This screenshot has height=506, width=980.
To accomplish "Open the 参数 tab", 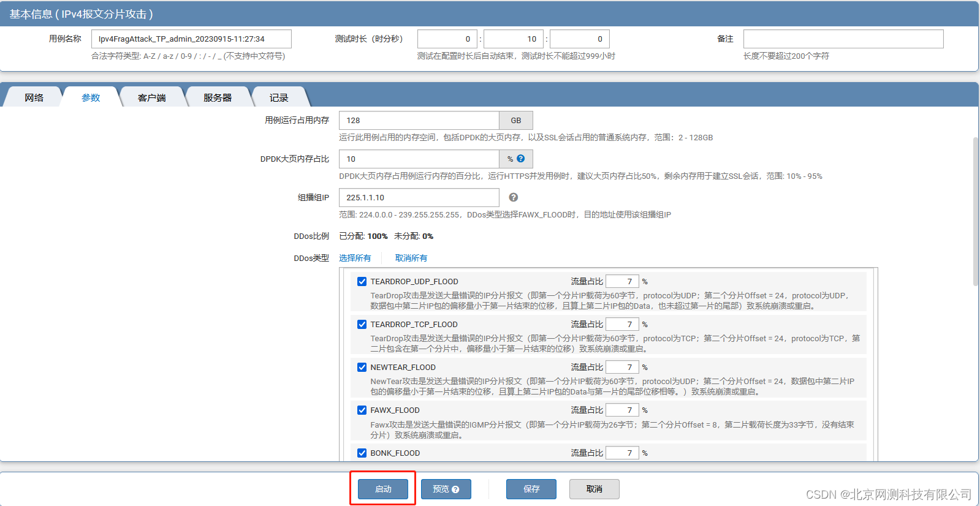I will [91, 97].
